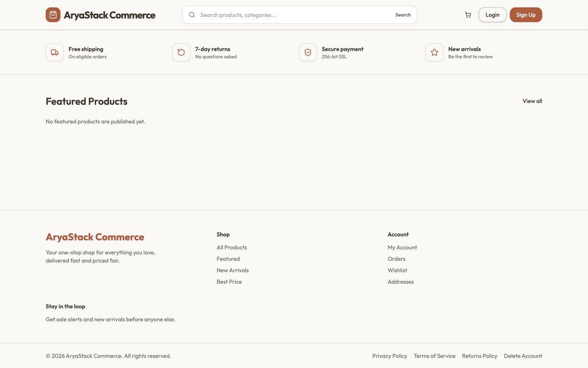This screenshot has width=588, height=368.
Task: Open New Arrivals footer link
Action: [233, 270]
